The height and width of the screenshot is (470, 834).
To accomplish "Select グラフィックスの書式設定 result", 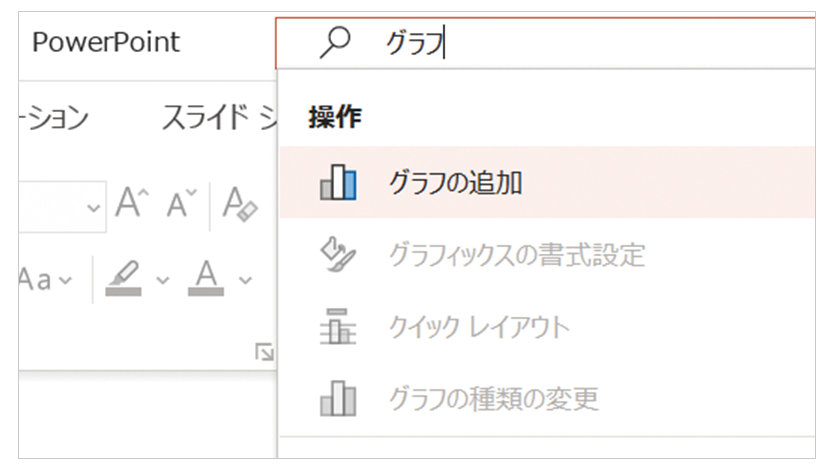I will click(547, 255).
